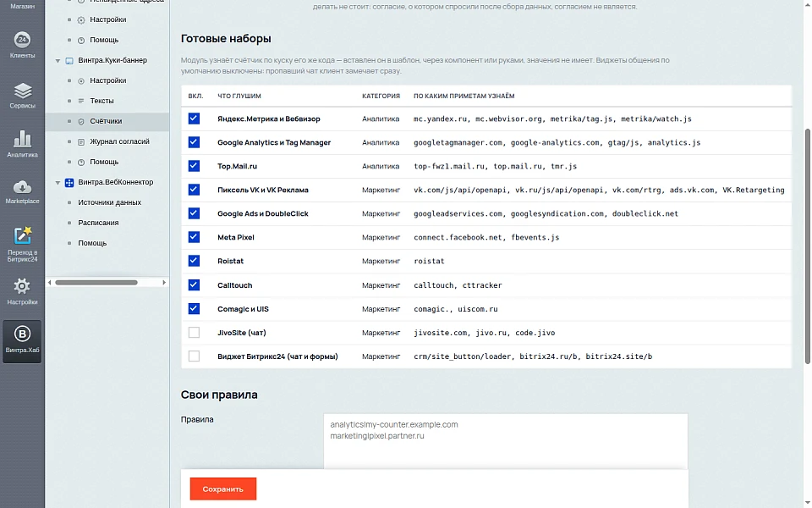Click the Винтра.ВебКоннектор module icon
The image size is (812, 508).
(x=69, y=183)
